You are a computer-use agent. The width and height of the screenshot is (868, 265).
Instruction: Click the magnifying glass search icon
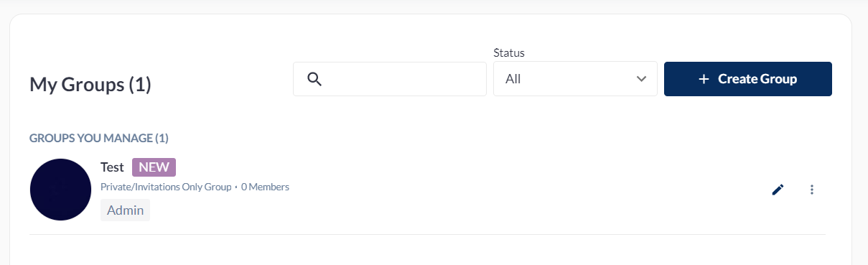click(314, 79)
